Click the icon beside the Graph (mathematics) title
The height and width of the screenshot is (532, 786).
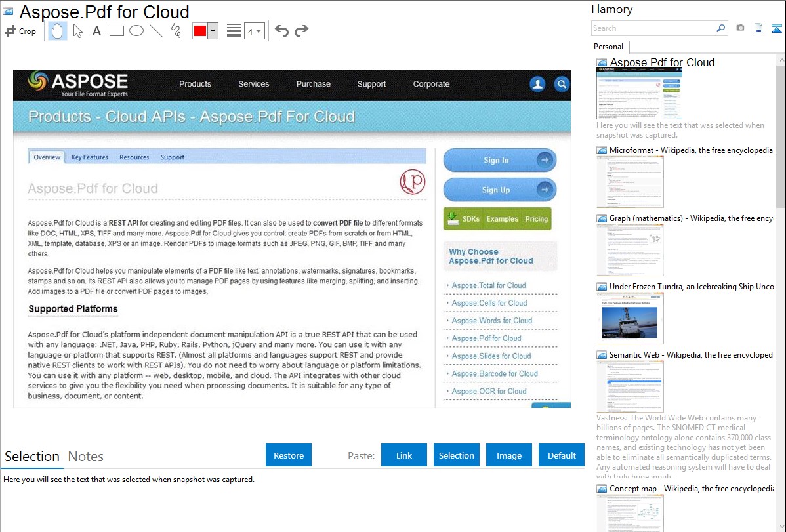click(602, 218)
